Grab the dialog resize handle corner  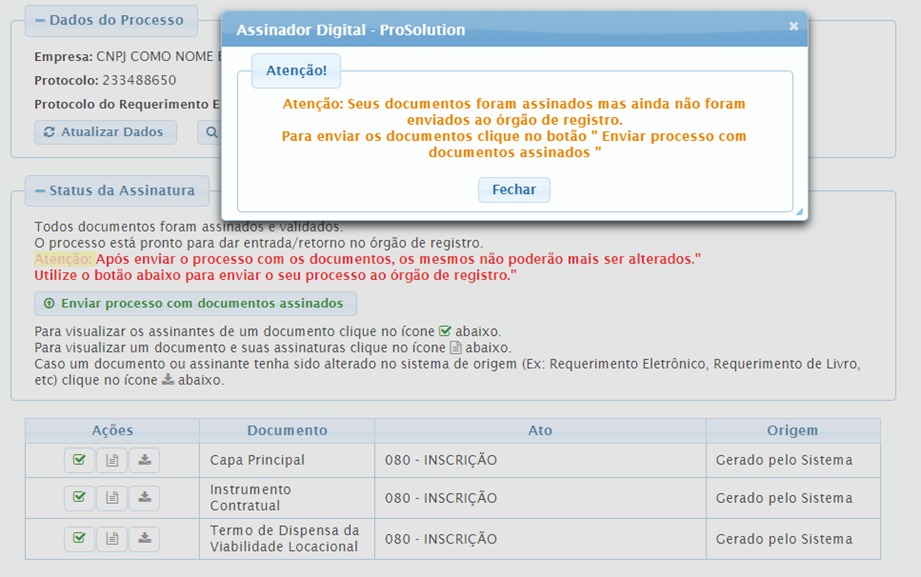799,212
